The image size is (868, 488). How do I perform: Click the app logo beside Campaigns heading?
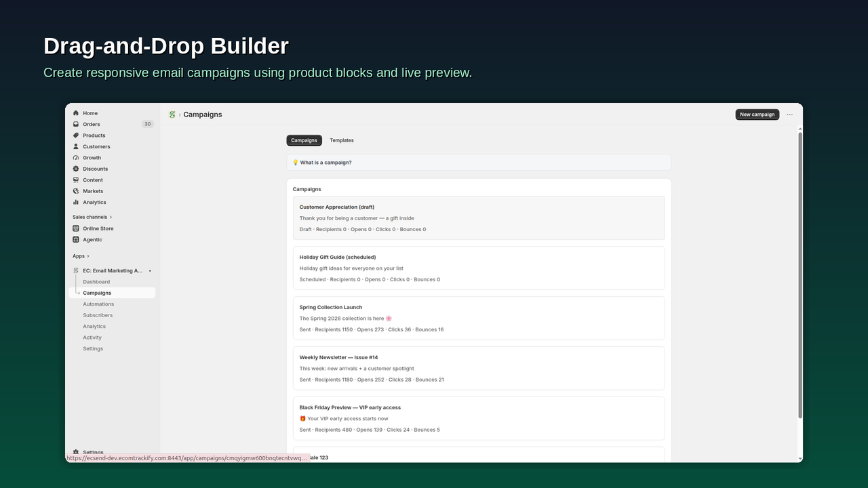point(172,115)
